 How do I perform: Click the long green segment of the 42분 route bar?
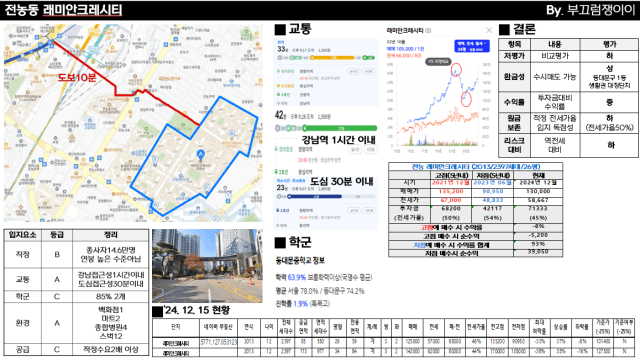(x=340, y=128)
